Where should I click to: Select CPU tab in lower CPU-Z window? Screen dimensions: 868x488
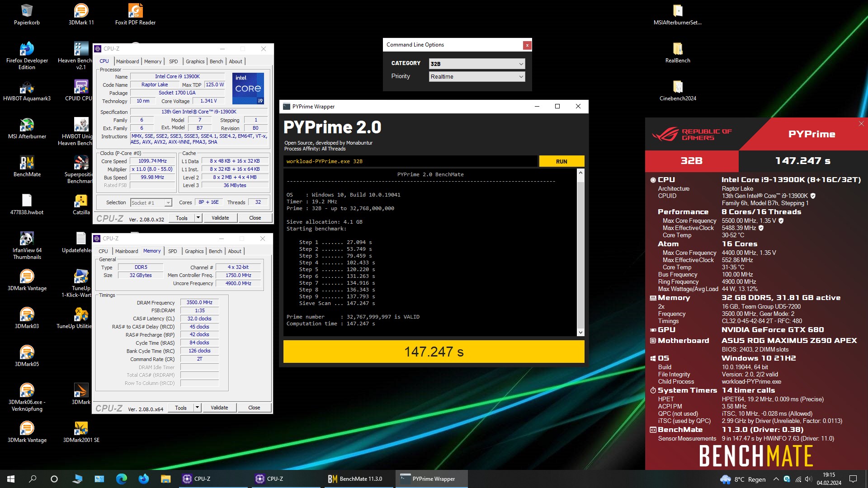tap(103, 251)
